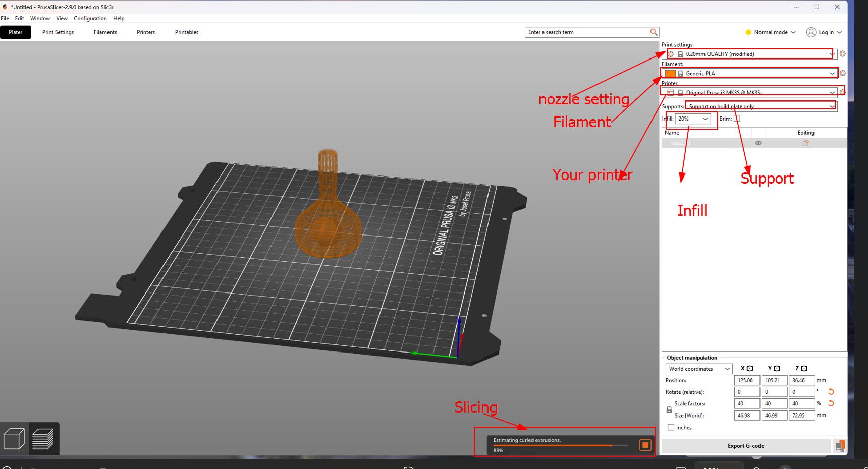Open the Supports dropdown
The width and height of the screenshot is (868, 469).
(x=761, y=106)
